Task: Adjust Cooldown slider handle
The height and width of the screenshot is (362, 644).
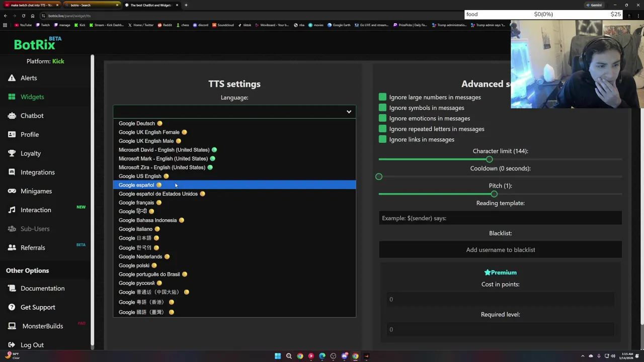Action: coord(379,177)
